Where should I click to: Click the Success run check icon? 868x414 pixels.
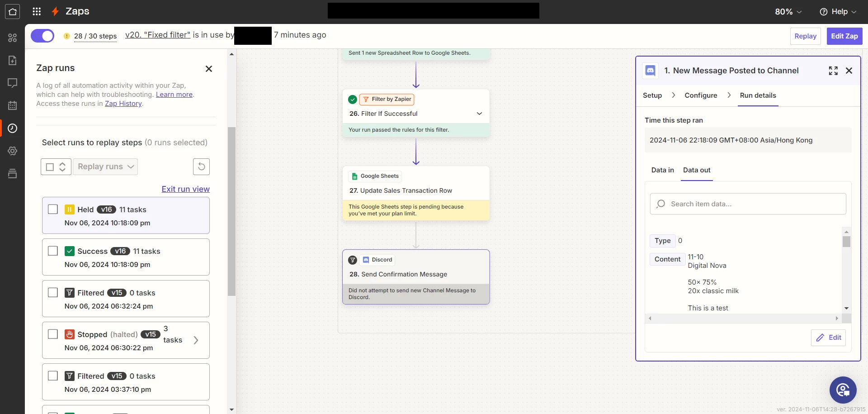click(70, 251)
